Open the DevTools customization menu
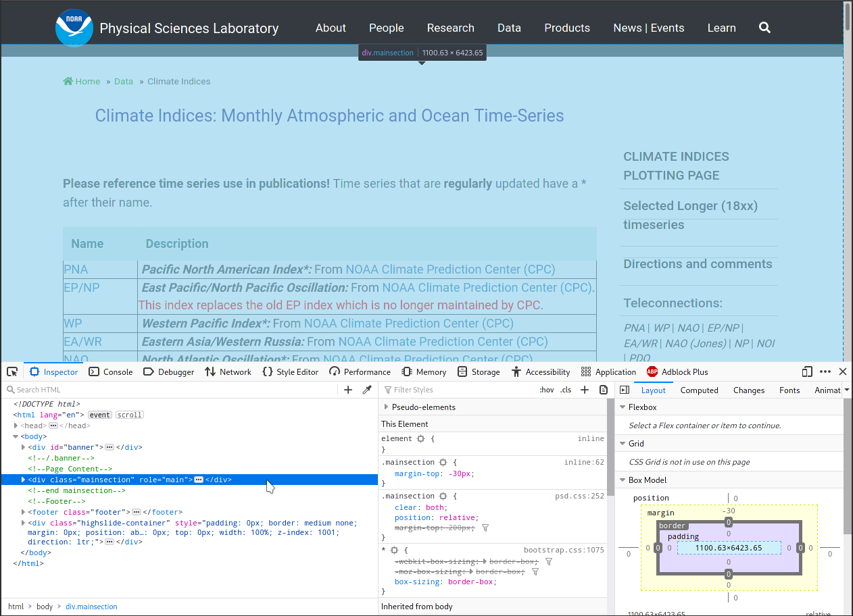The width and height of the screenshot is (853, 616). [x=825, y=371]
